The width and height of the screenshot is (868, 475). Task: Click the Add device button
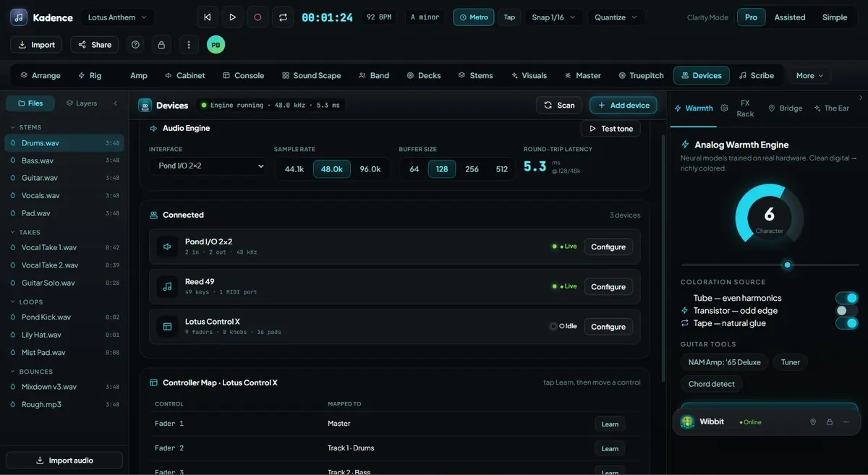(x=624, y=105)
